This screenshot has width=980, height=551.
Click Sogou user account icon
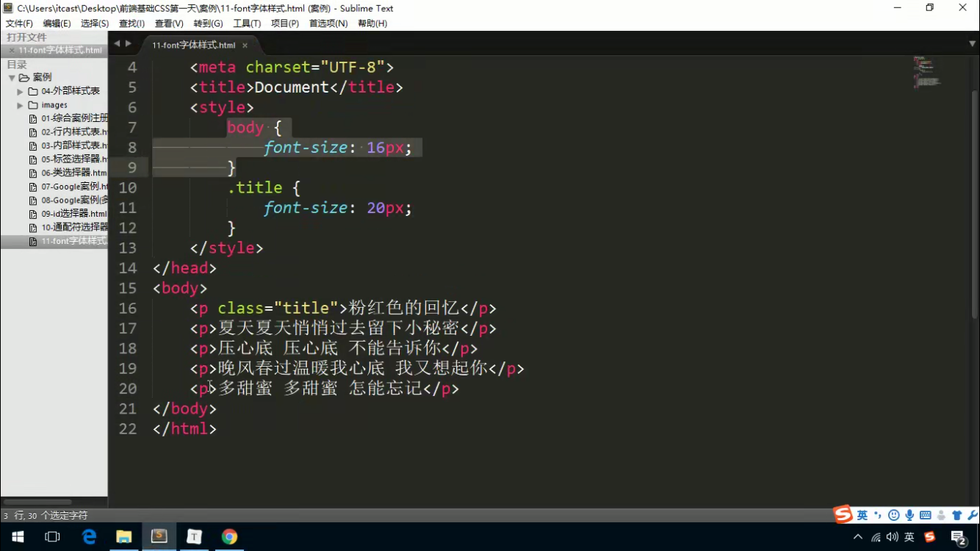pos(942,516)
